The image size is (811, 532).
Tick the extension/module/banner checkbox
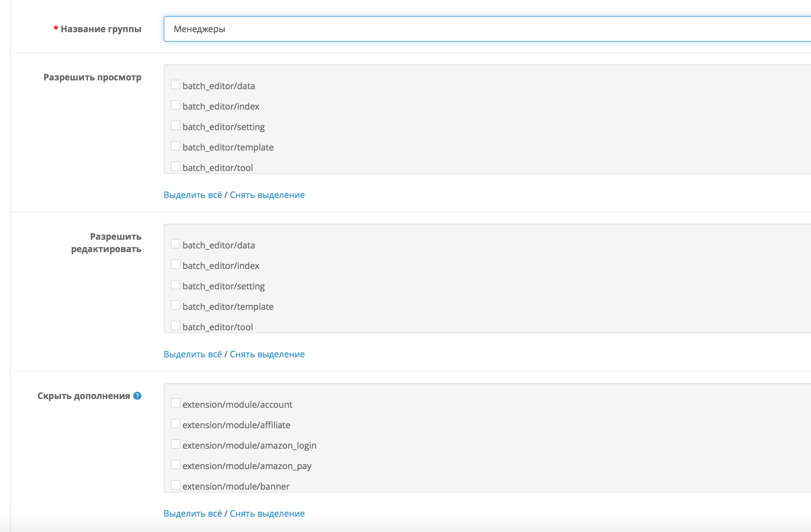coord(176,485)
